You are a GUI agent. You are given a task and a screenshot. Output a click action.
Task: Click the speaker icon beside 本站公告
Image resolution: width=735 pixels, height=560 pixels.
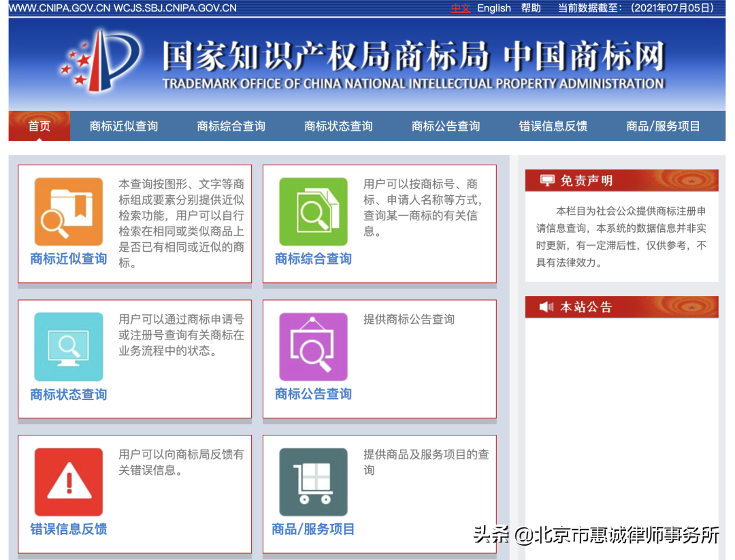[x=546, y=307]
